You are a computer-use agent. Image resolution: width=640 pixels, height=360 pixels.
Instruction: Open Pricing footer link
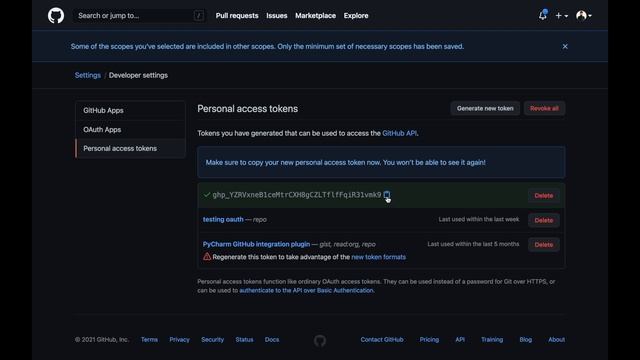tap(429, 340)
